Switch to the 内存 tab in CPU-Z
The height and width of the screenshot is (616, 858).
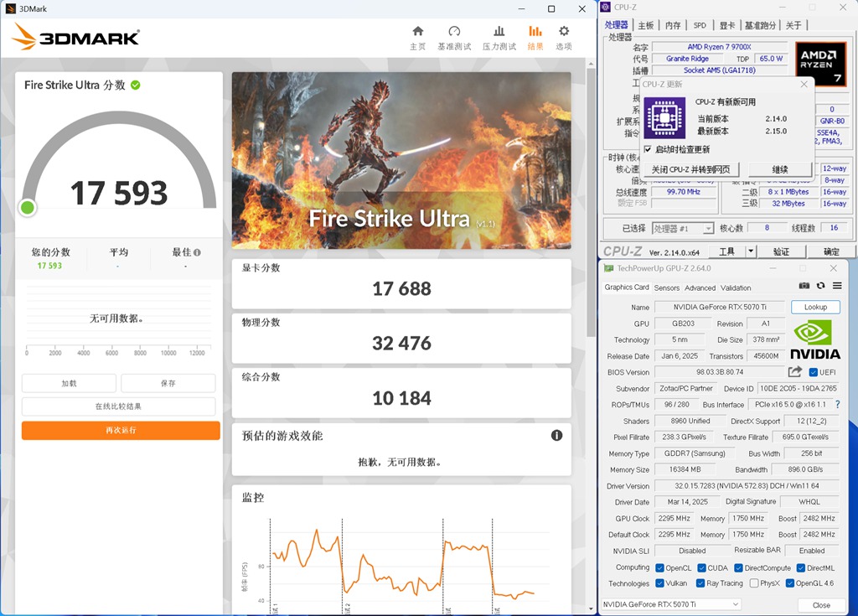tap(673, 25)
